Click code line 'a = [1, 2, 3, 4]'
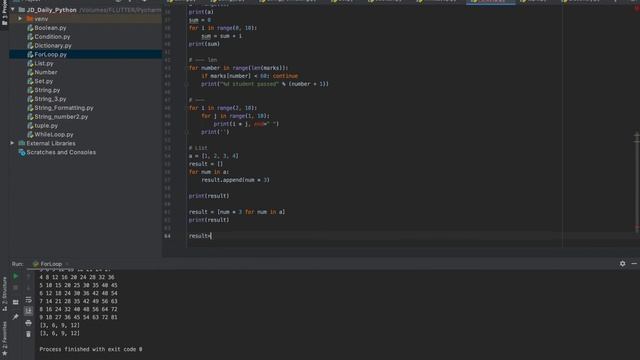 pyautogui.click(x=213, y=156)
